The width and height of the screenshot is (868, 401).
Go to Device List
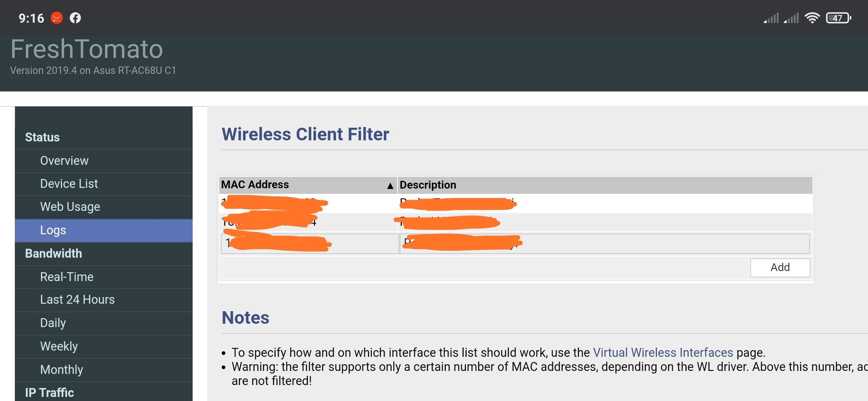click(x=69, y=184)
